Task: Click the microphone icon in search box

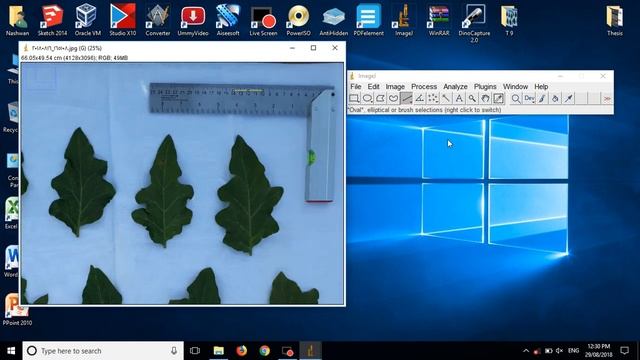Action: pyautogui.click(x=174, y=351)
